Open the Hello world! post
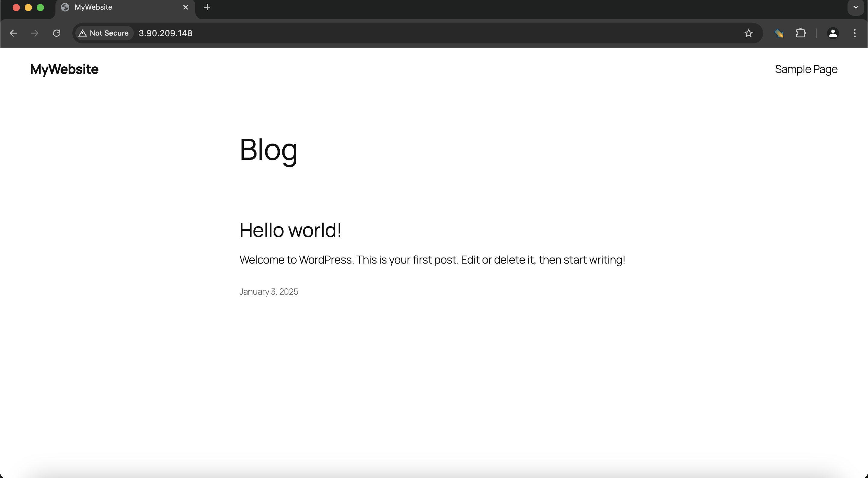Image resolution: width=868 pixels, height=478 pixels. pyautogui.click(x=290, y=230)
